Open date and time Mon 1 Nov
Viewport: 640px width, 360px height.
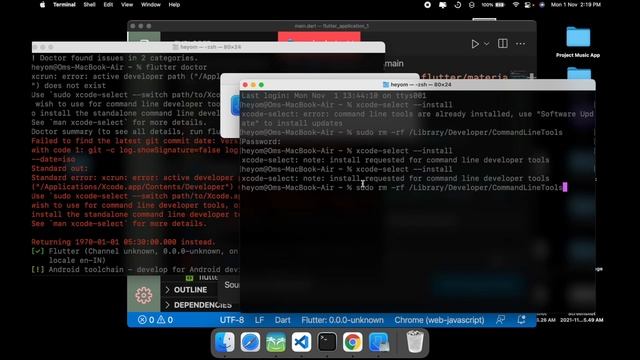(x=576, y=5)
